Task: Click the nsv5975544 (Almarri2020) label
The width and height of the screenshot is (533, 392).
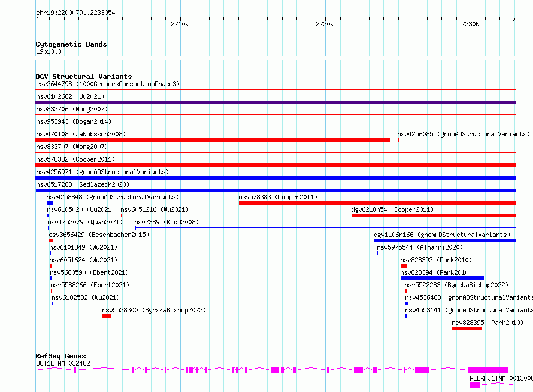Action: click(x=420, y=247)
